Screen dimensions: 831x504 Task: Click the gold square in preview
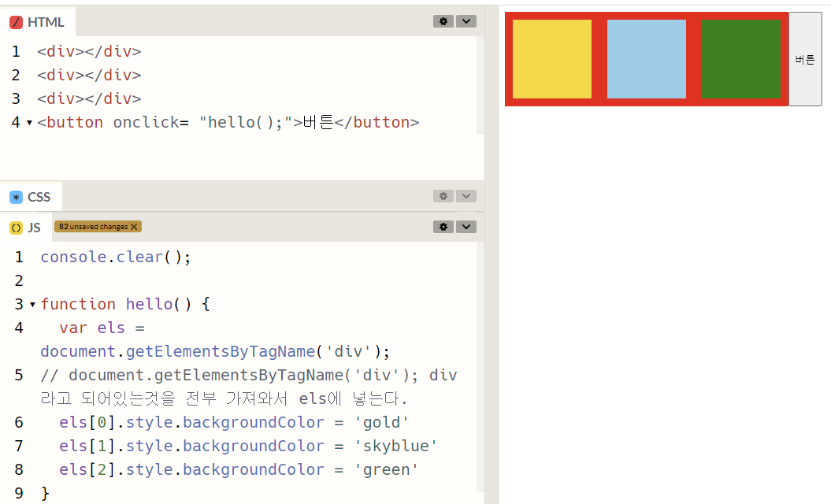coord(551,59)
